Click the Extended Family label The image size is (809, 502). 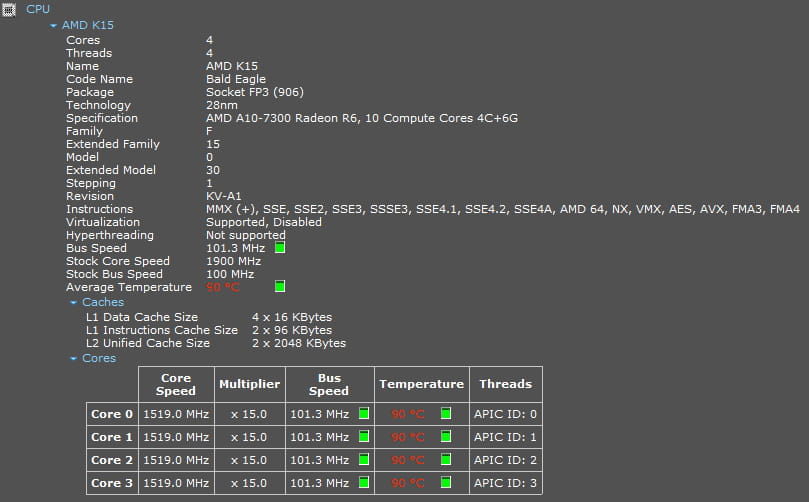pyautogui.click(x=112, y=144)
